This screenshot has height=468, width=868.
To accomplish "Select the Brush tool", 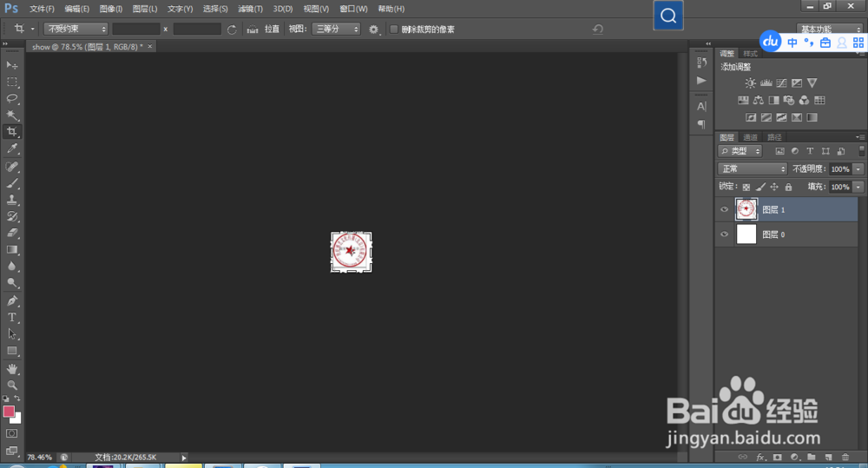I will (11, 183).
